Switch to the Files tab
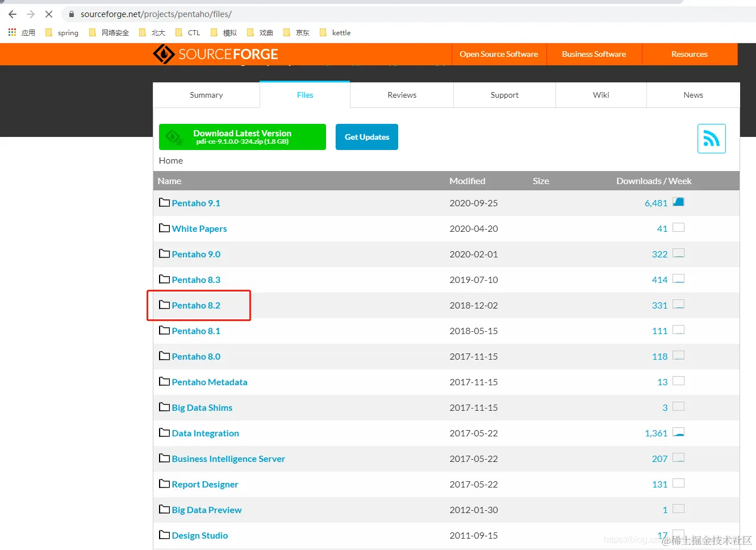 [x=305, y=95]
